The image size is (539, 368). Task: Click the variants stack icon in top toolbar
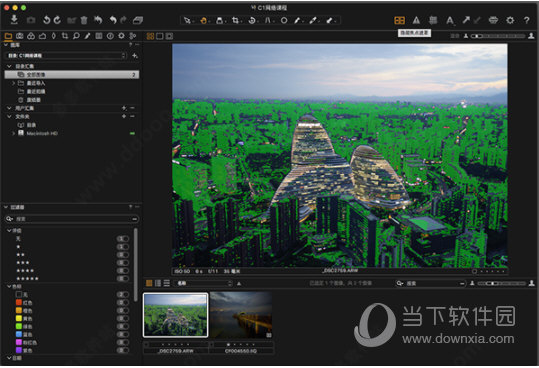point(138,20)
